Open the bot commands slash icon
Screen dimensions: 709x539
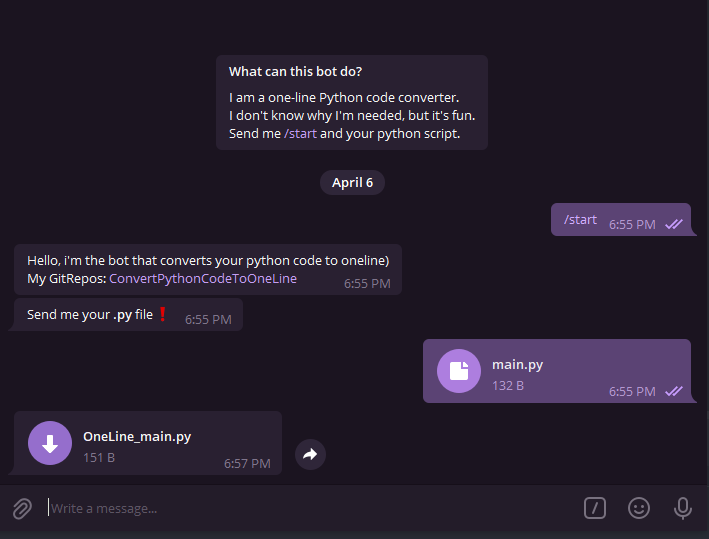coord(595,508)
